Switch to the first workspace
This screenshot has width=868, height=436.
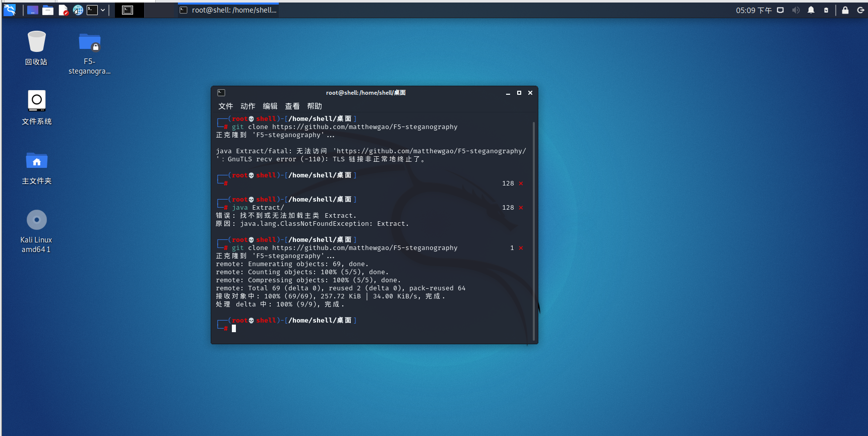(130, 10)
